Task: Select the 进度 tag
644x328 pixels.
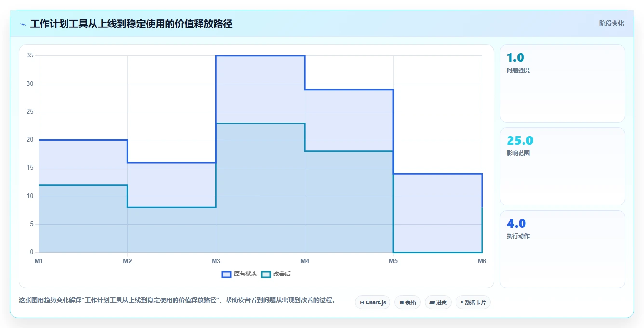Action: (x=438, y=302)
